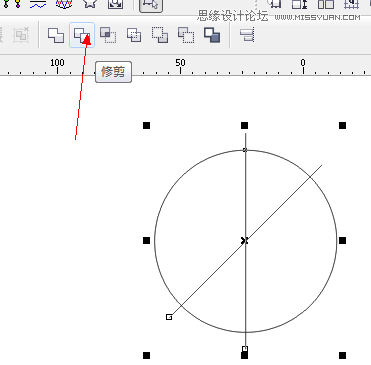Image resolution: width=371 pixels, height=365 pixels.
Task: Click the vertical line's bottom end node
Action: (x=245, y=349)
